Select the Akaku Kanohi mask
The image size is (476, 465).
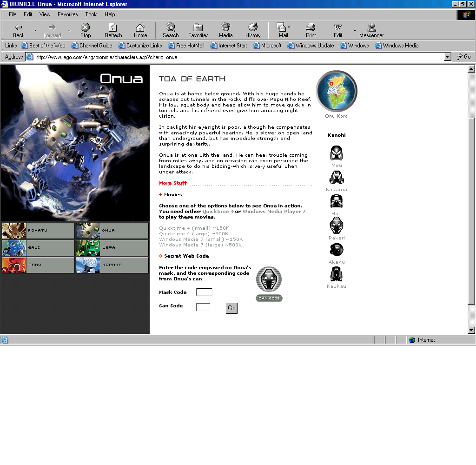click(337, 250)
